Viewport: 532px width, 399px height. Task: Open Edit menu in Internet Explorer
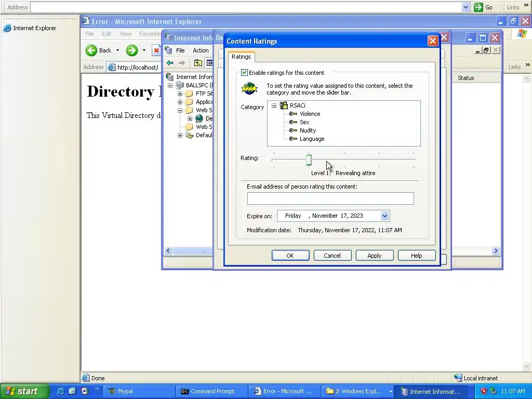[107, 34]
